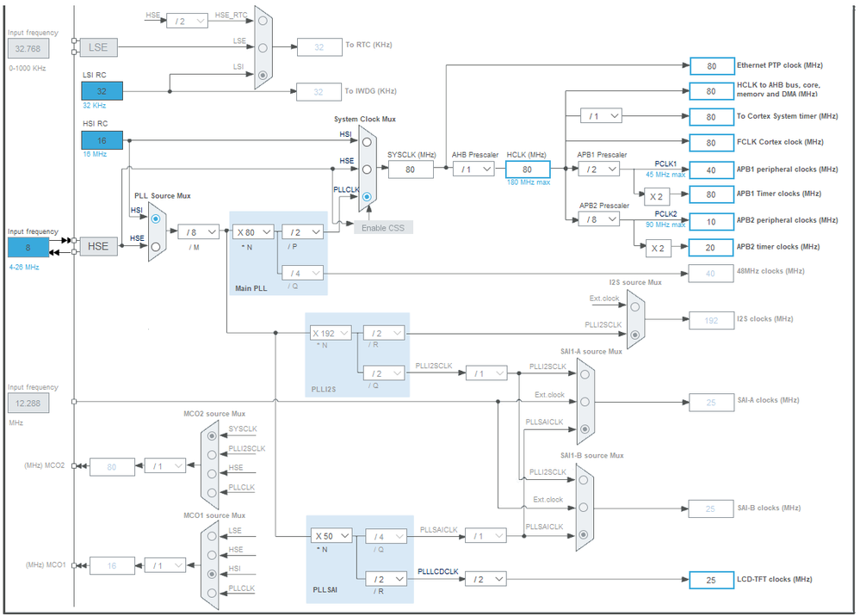The image size is (860, 616).
Task: Click the LSE oscillator block
Action: [x=98, y=47]
